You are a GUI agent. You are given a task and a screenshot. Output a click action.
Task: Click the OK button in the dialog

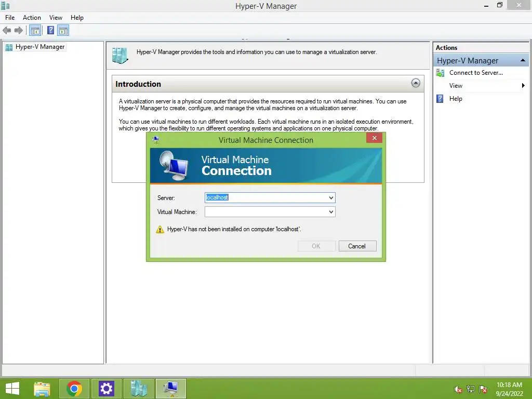(316, 246)
